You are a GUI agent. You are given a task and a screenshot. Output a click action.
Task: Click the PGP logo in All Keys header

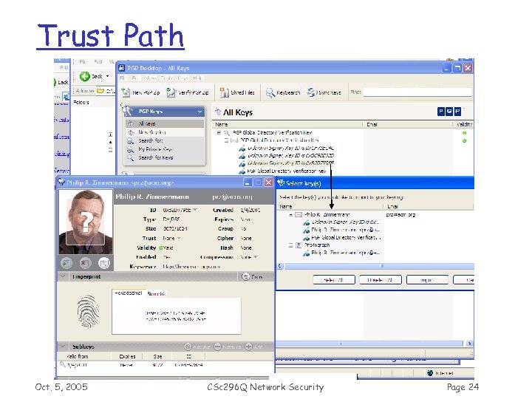pyautogui.click(x=449, y=112)
